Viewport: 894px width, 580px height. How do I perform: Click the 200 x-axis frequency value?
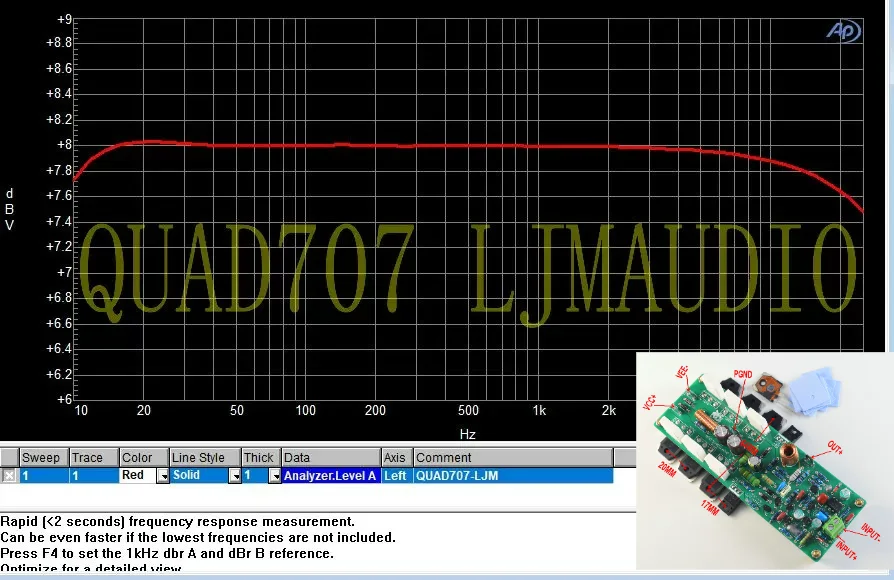(375, 410)
